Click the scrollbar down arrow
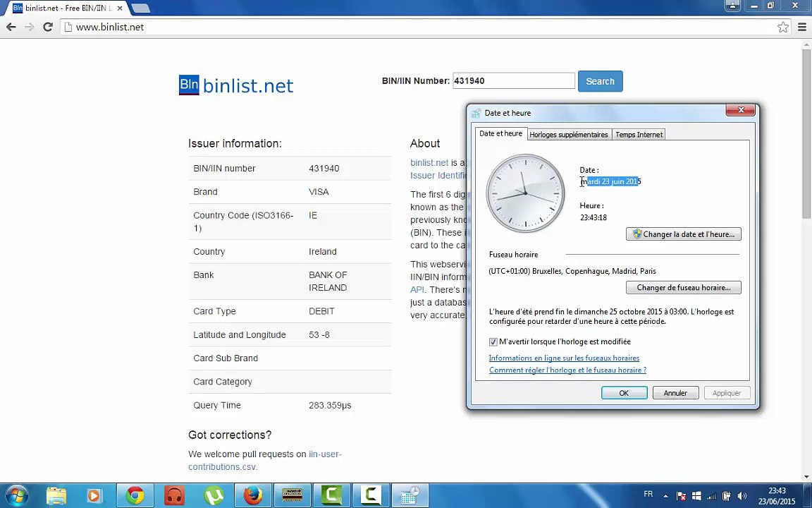This screenshot has width=812, height=508. 806,477
